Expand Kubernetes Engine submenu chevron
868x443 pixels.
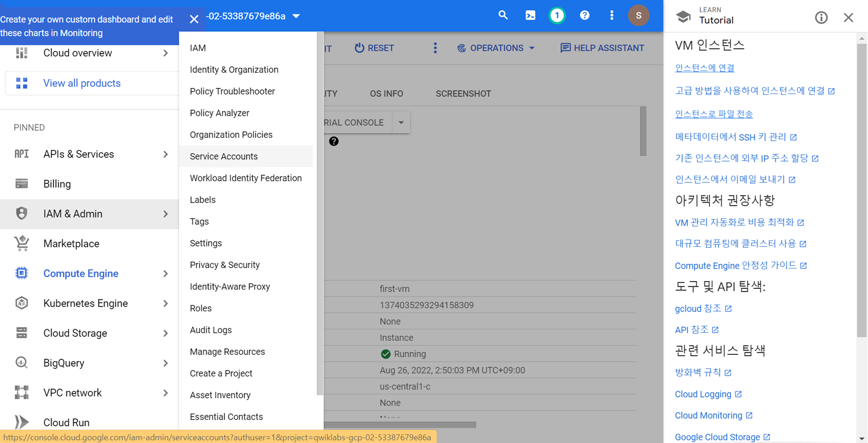[165, 304]
